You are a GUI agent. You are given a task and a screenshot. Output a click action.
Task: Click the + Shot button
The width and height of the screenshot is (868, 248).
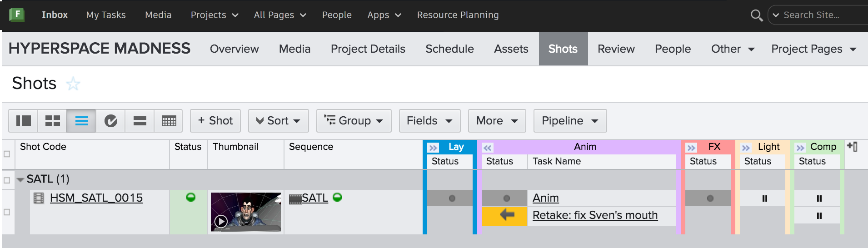click(215, 121)
